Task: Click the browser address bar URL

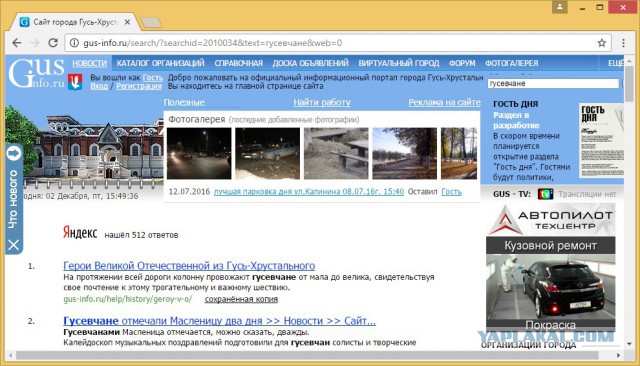Action: point(213,43)
